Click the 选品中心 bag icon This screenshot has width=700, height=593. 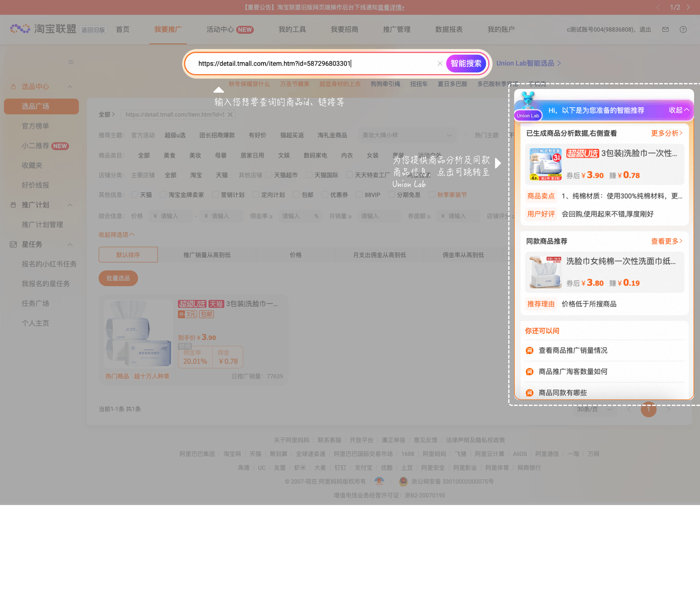click(13, 87)
